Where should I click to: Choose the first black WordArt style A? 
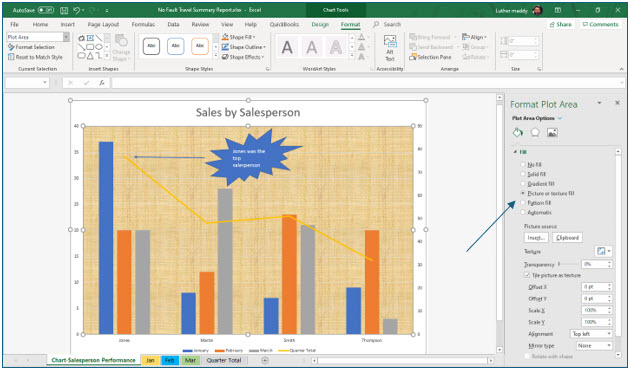(x=287, y=47)
